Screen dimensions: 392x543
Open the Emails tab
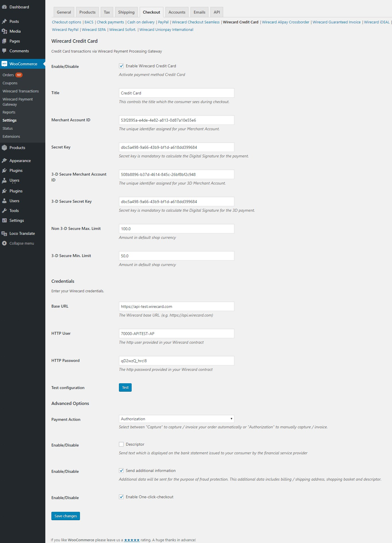point(199,12)
